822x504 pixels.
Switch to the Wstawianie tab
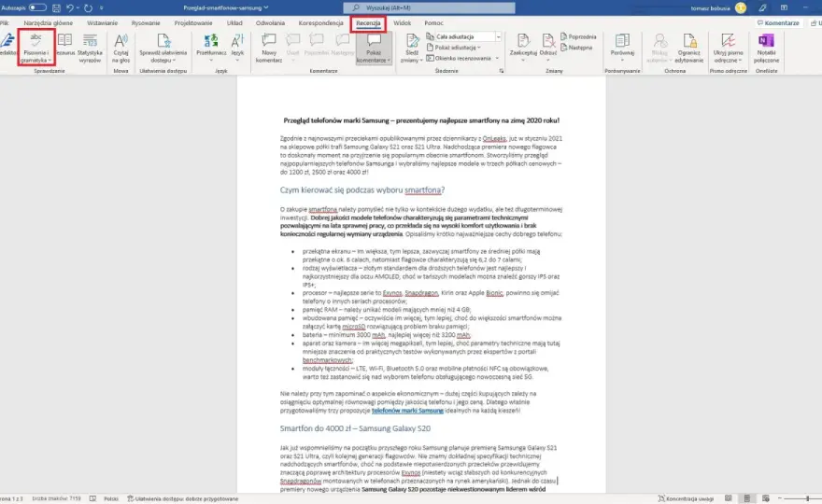102,23
